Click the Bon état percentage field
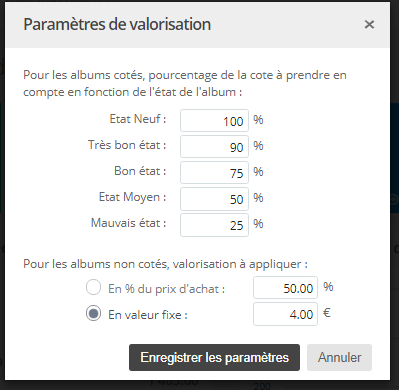Screen dimensions: 399x390 point(214,172)
